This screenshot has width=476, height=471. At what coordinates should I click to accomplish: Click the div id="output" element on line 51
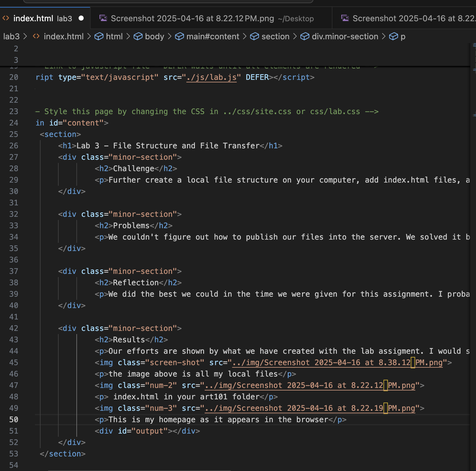(x=147, y=431)
